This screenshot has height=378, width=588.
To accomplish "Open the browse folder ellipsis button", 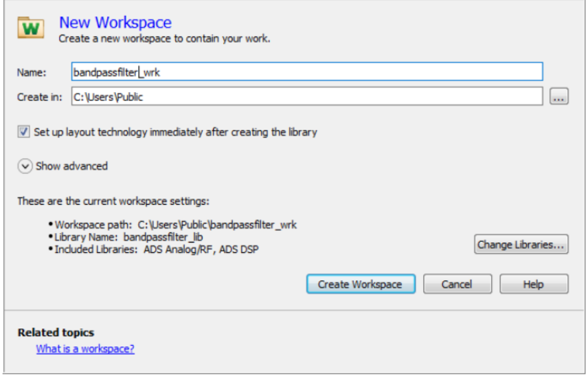I will click(x=558, y=96).
